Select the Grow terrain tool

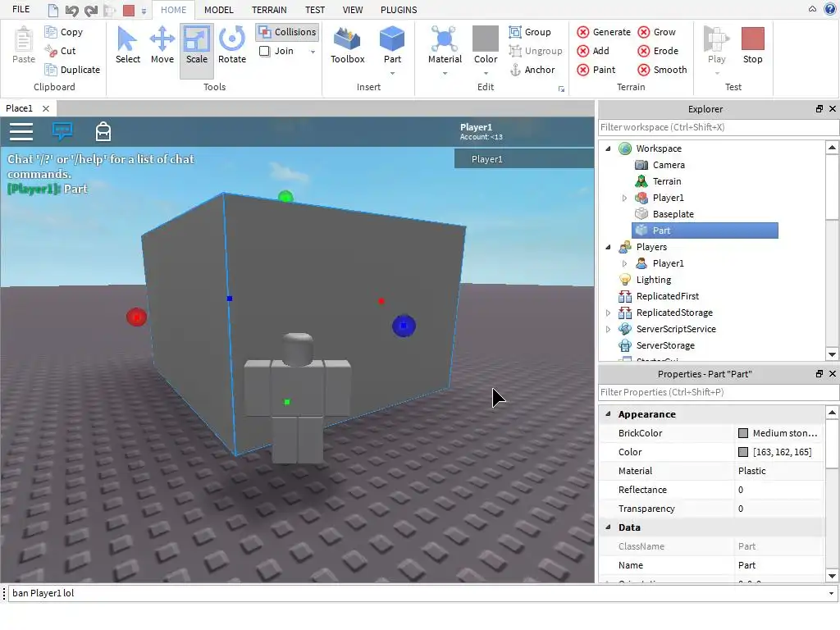click(657, 32)
